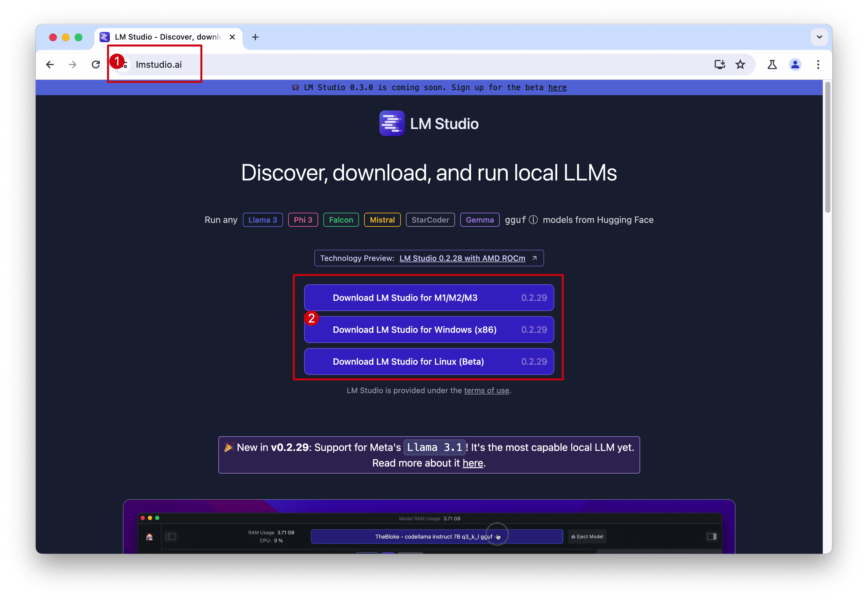Open the Llama 3.1 'here' read more link
Image resolution: width=868 pixels, height=601 pixels.
472,463
